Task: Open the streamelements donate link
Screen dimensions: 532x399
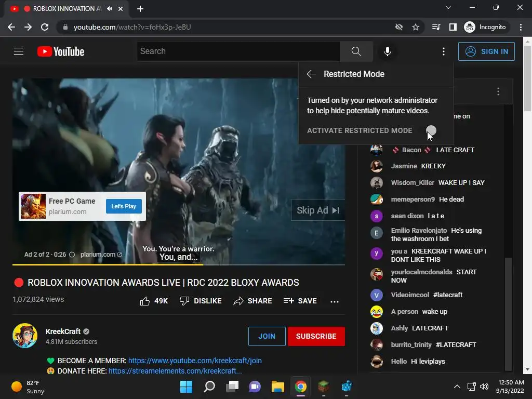Action: click(x=175, y=371)
